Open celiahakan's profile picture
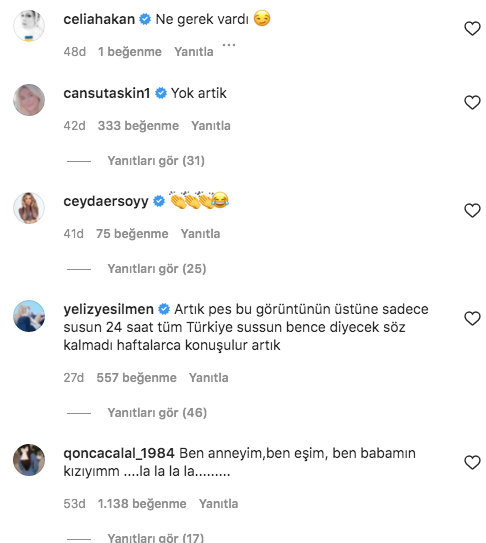 click(29, 26)
